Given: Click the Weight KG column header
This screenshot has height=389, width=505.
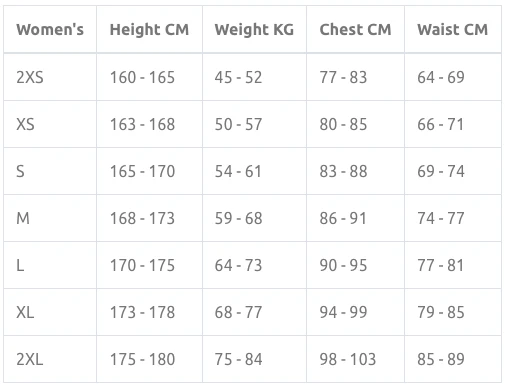Looking at the screenshot, I should 254,30.
